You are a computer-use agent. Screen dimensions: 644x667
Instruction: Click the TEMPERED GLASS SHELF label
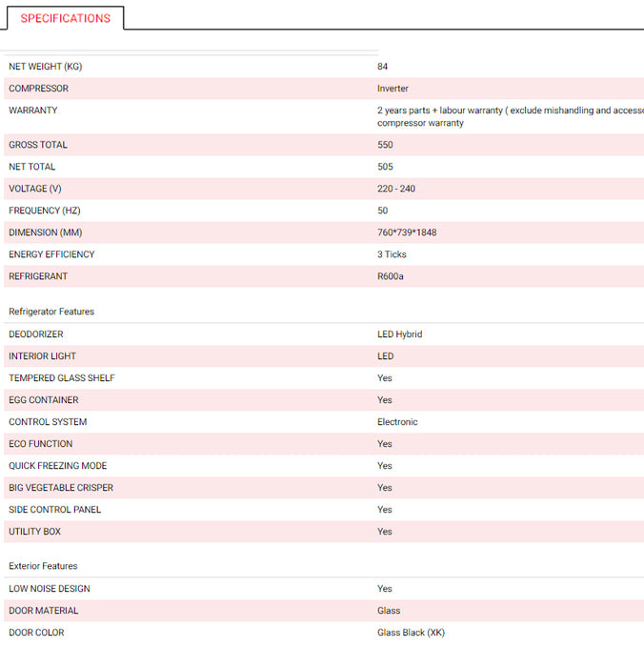pyautogui.click(x=61, y=378)
